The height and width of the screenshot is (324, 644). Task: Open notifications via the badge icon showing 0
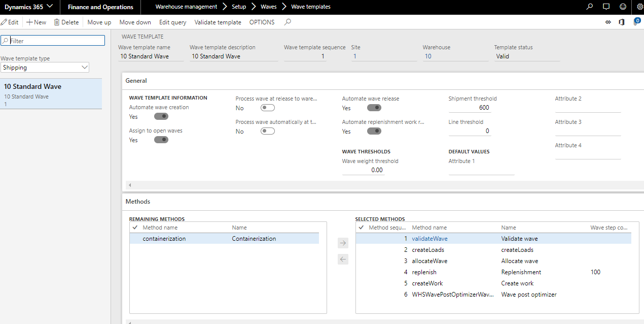click(x=638, y=21)
